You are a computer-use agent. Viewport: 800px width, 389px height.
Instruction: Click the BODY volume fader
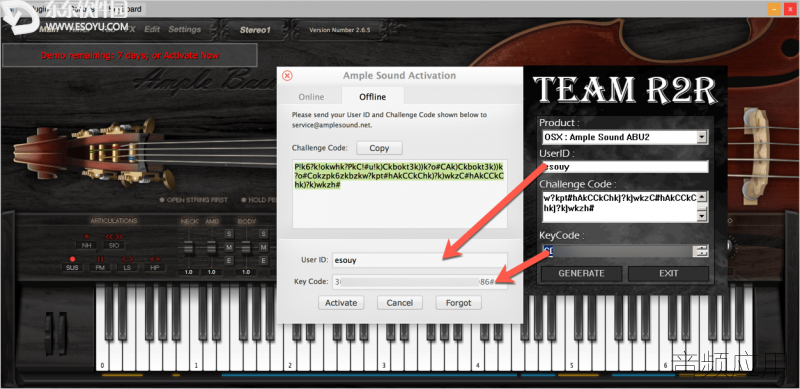tap(246, 248)
